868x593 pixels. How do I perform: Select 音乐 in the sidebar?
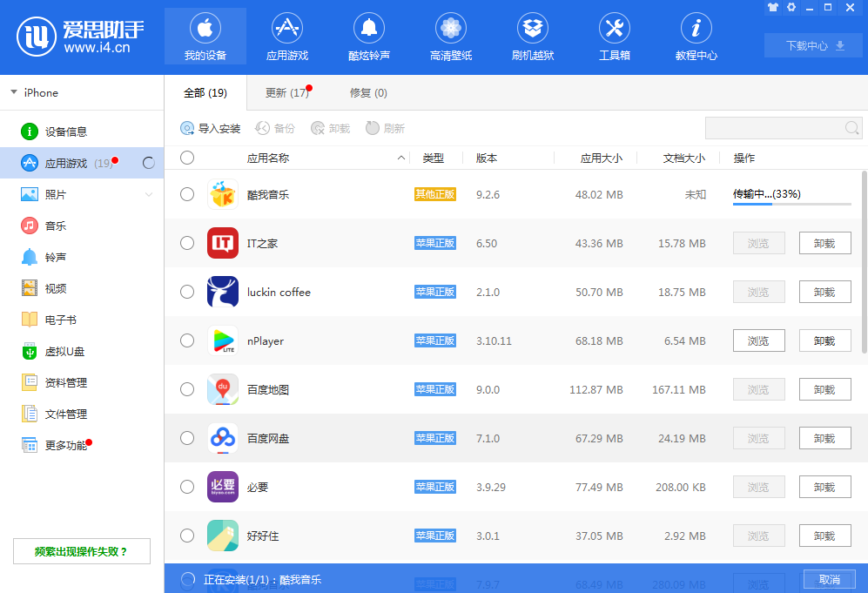pyautogui.click(x=82, y=226)
